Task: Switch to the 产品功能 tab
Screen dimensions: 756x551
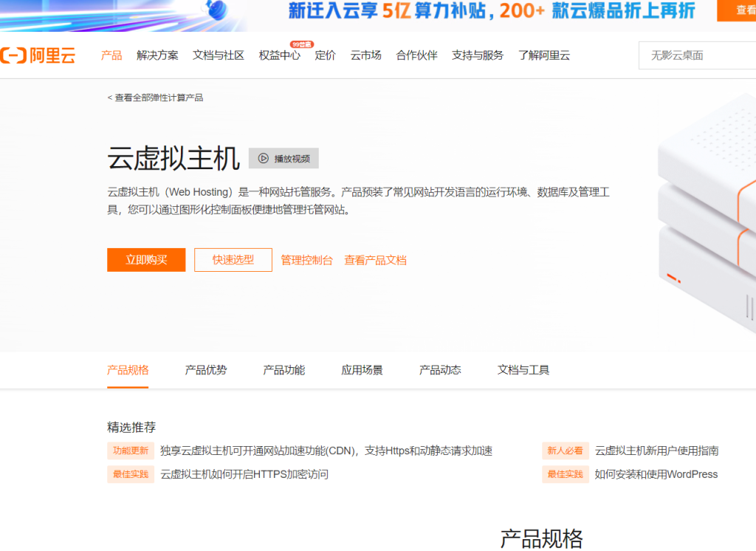Action: tap(283, 369)
